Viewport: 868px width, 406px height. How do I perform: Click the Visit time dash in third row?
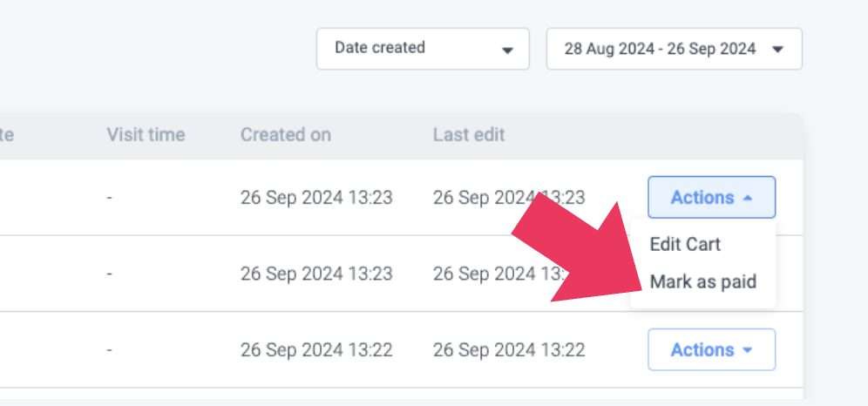tap(110, 350)
